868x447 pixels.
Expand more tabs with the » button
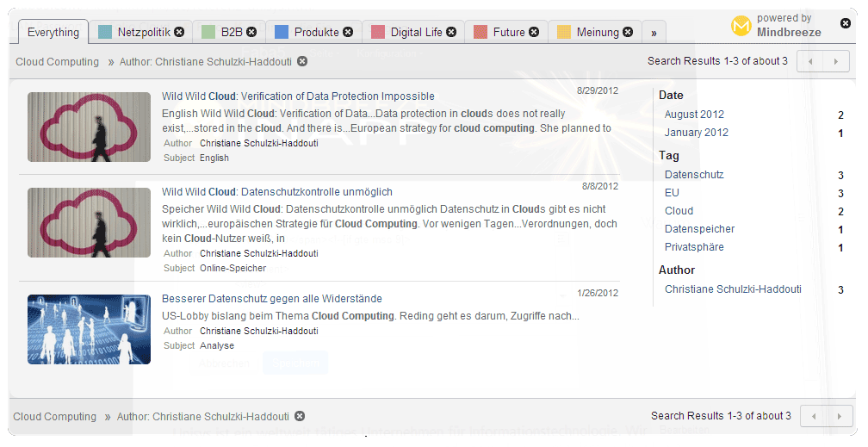(654, 33)
